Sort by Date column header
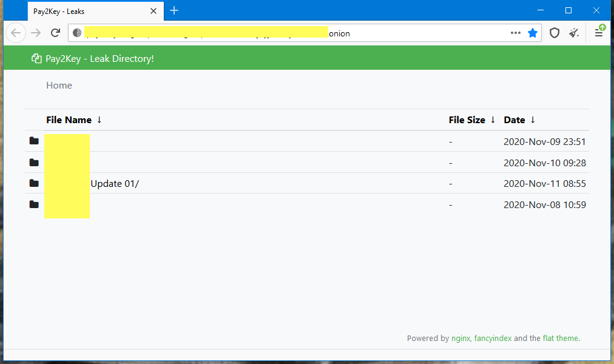This screenshot has width=614, height=364. click(x=514, y=120)
